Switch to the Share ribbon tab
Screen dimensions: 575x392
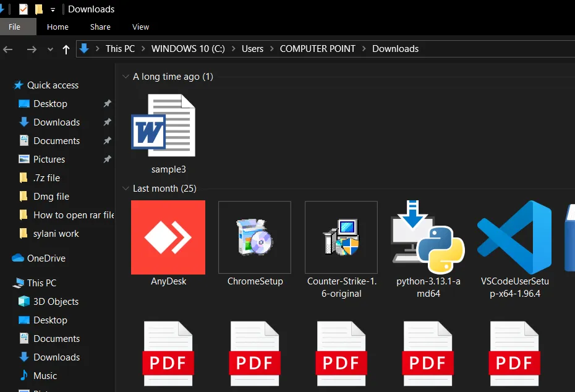pos(101,27)
